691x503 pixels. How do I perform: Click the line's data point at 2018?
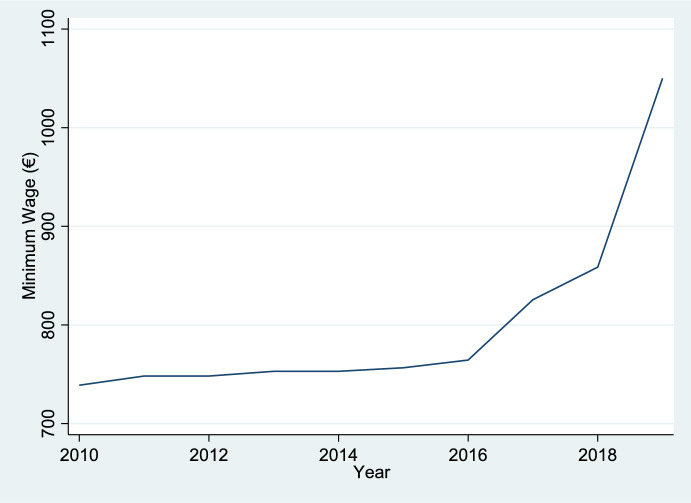pyautogui.click(x=598, y=267)
